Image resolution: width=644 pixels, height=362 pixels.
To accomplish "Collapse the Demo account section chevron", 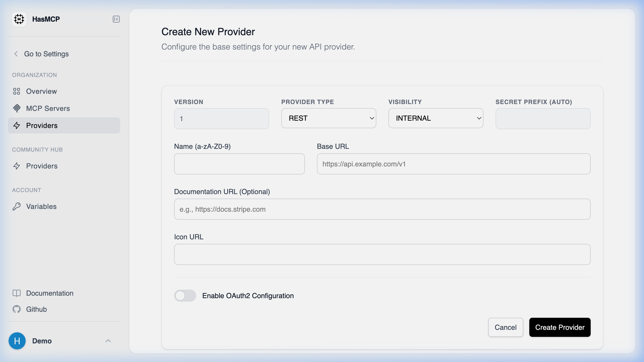I will (x=108, y=341).
